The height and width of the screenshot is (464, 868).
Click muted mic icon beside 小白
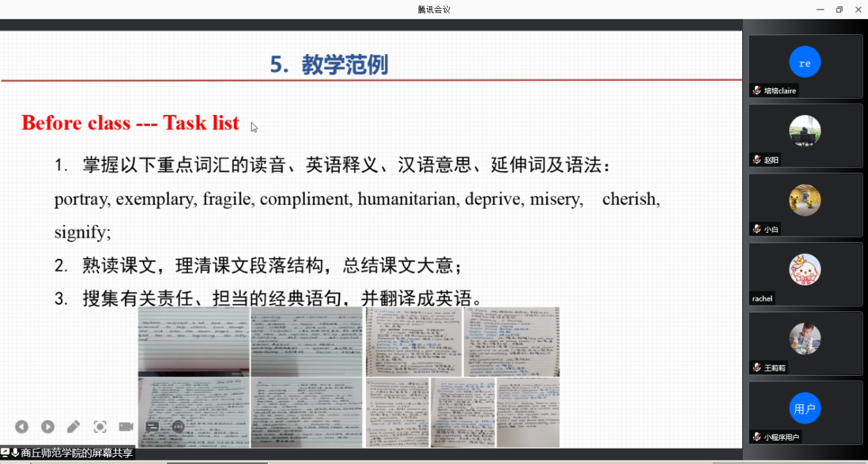click(757, 229)
